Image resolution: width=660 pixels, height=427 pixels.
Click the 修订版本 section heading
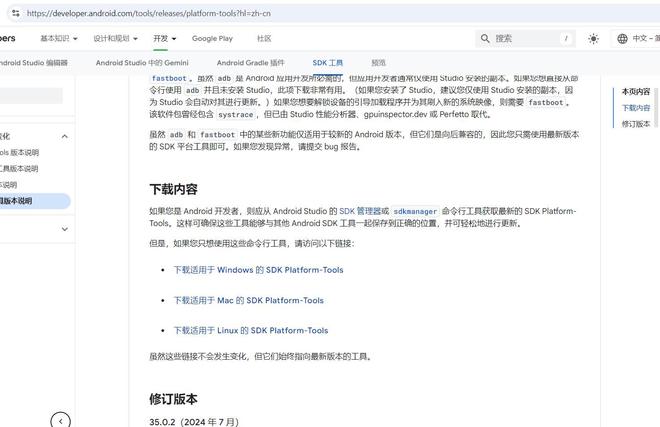pos(173,399)
